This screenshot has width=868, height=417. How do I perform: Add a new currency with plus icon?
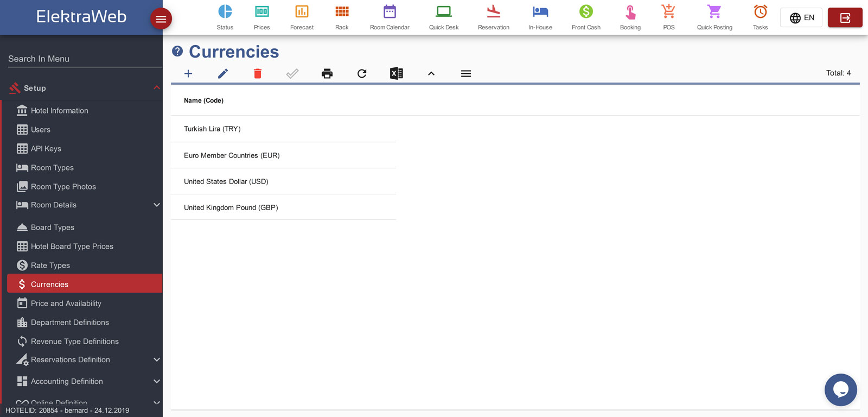pos(188,73)
